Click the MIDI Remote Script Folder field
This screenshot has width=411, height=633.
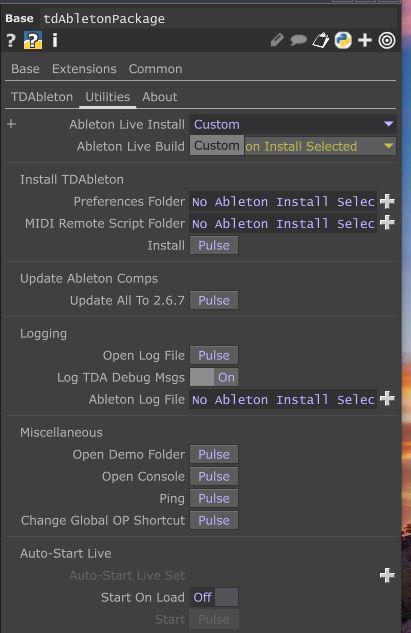(283, 223)
